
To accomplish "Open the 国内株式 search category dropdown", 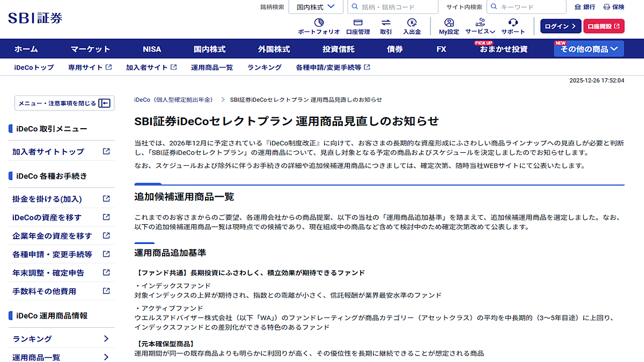I will tap(316, 6).
